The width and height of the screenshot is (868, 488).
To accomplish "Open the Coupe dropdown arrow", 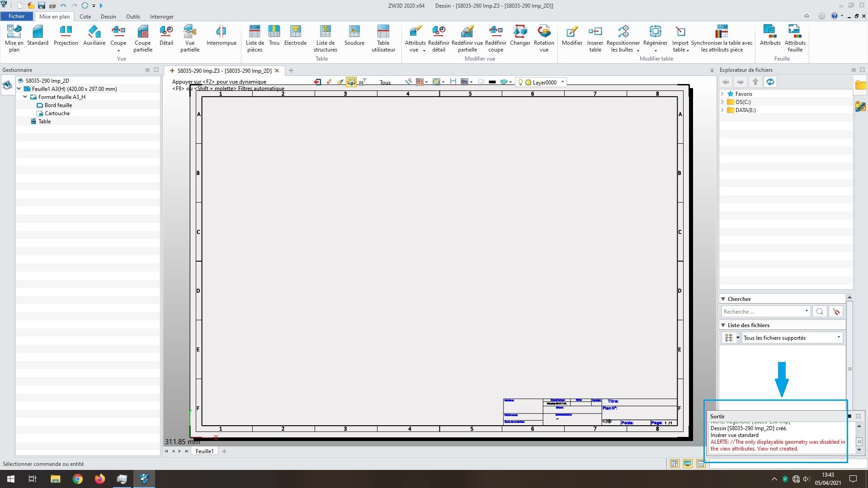I will pos(118,51).
